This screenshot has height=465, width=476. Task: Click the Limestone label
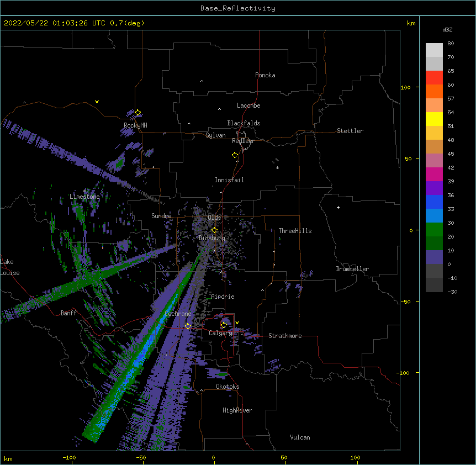[x=84, y=197]
